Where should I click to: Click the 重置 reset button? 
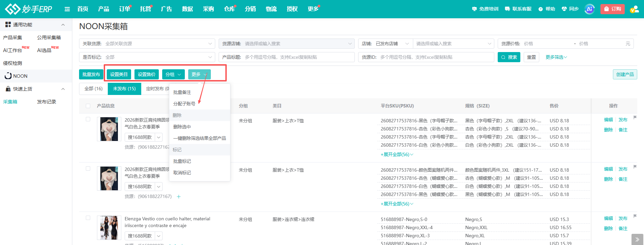(531, 57)
